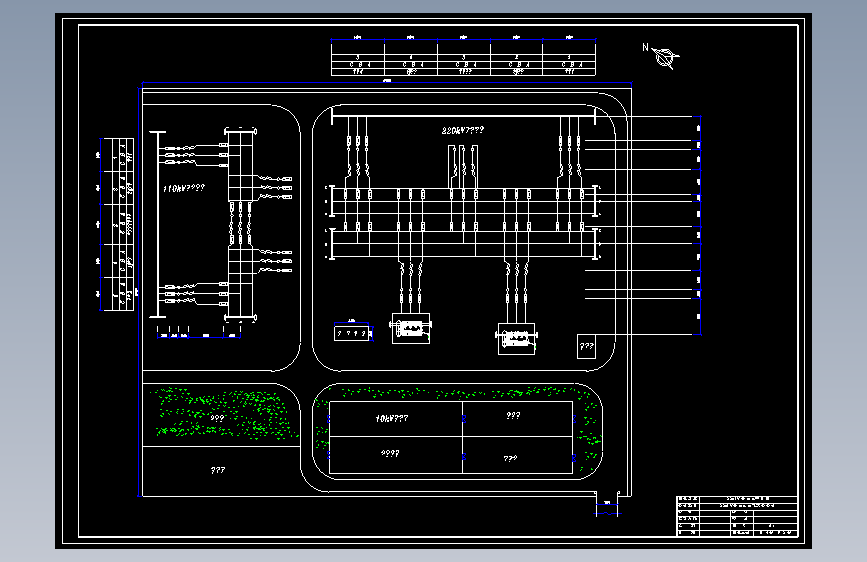Click the title block in drawing corner
Image resolution: width=867 pixels, height=562 pixels.
(x=737, y=516)
